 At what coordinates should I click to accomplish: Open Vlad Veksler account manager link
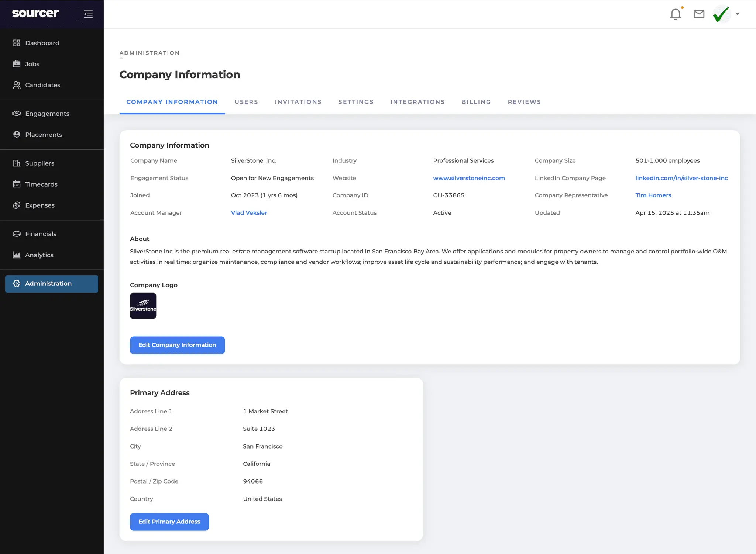pyautogui.click(x=249, y=212)
